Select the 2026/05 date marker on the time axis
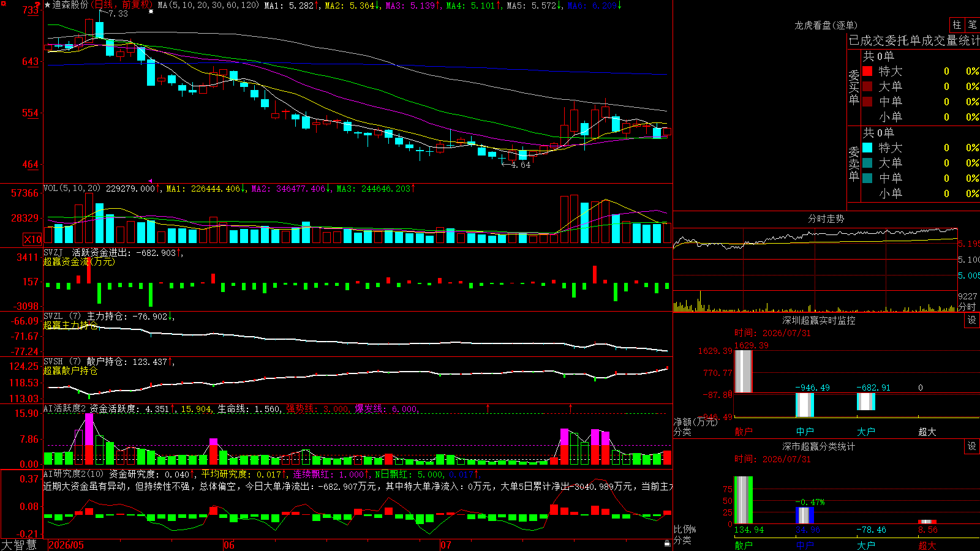This screenshot has height=551, width=980. (x=66, y=545)
